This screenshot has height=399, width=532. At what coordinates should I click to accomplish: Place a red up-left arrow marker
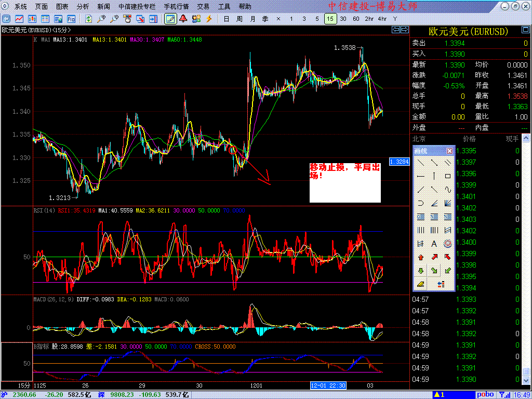tap(448, 257)
